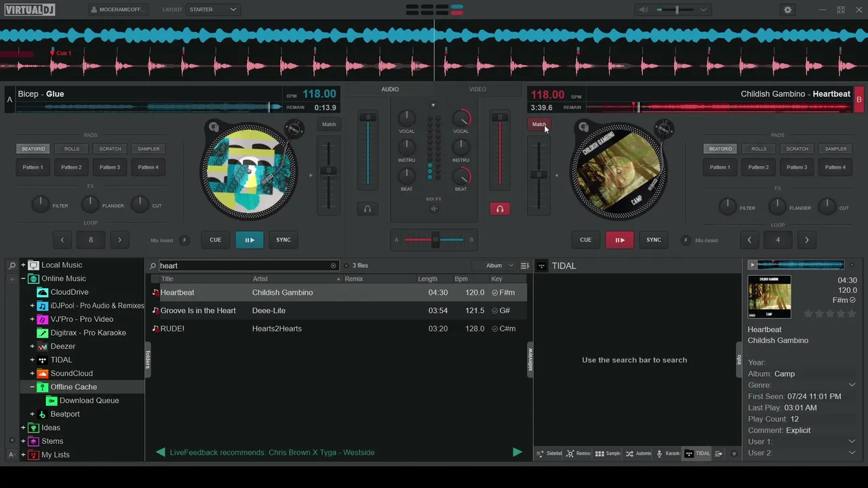The width and height of the screenshot is (868, 488).
Task: Open the browser options list icon
Action: (x=524, y=266)
